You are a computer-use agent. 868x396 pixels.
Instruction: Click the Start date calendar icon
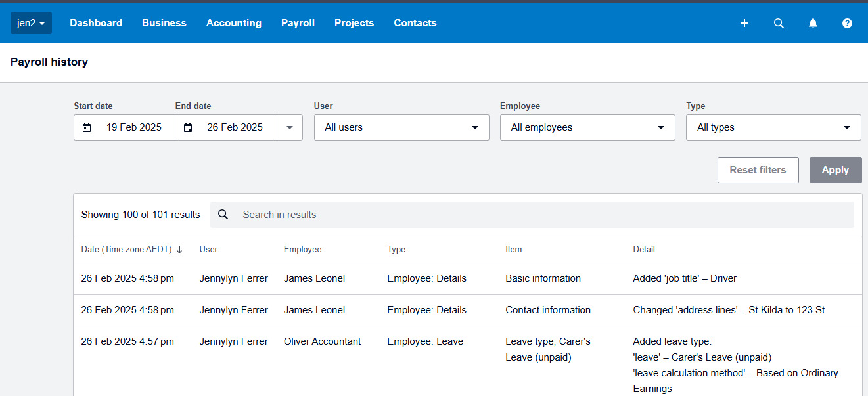87,127
